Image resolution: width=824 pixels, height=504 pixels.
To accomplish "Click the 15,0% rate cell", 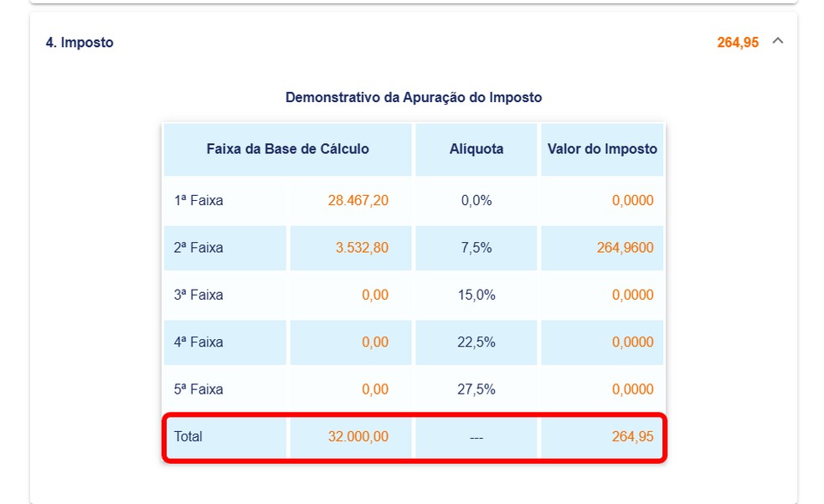I will click(476, 295).
